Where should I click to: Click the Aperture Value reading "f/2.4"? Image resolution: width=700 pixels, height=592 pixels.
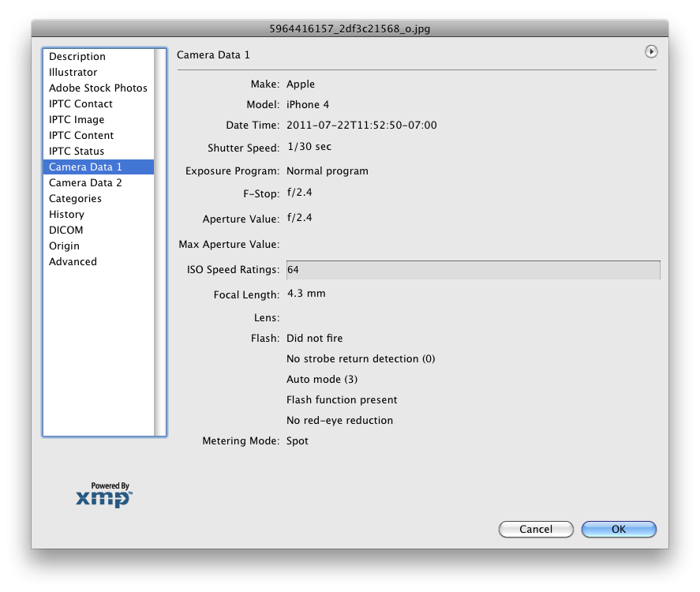coord(300,217)
